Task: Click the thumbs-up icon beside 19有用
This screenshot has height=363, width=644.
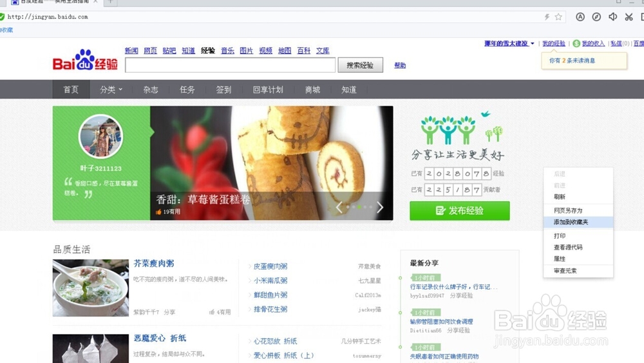Action: click(158, 211)
